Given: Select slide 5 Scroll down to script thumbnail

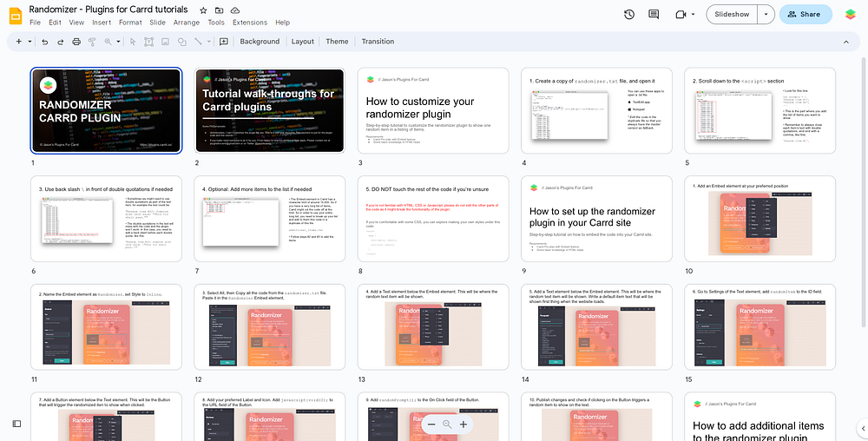Looking at the screenshot, I should pos(760,110).
